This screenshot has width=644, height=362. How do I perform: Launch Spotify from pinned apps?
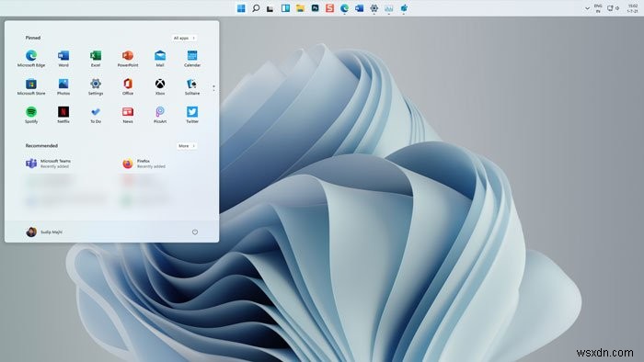pyautogui.click(x=31, y=115)
